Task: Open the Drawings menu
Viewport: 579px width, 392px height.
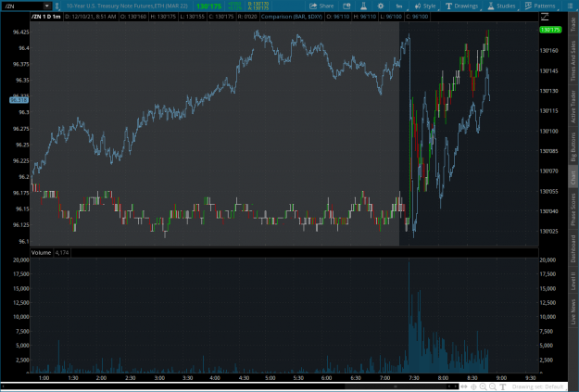Action: coord(462,6)
